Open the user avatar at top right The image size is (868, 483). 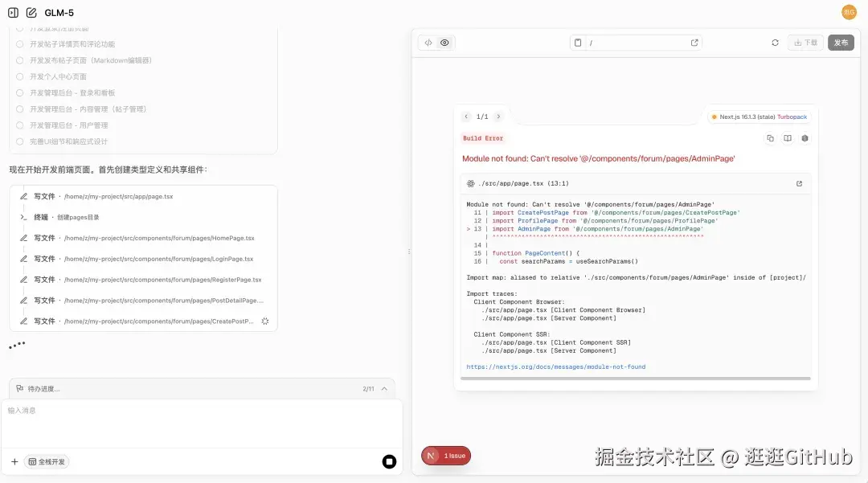click(x=849, y=12)
